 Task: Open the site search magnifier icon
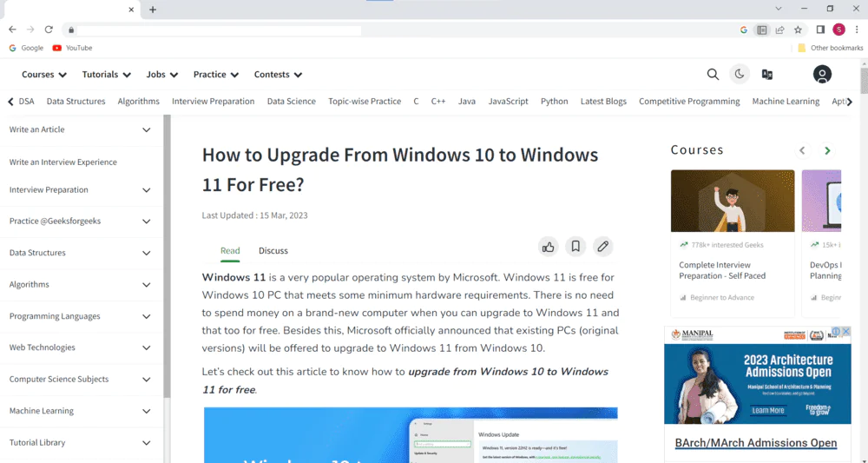713,74
